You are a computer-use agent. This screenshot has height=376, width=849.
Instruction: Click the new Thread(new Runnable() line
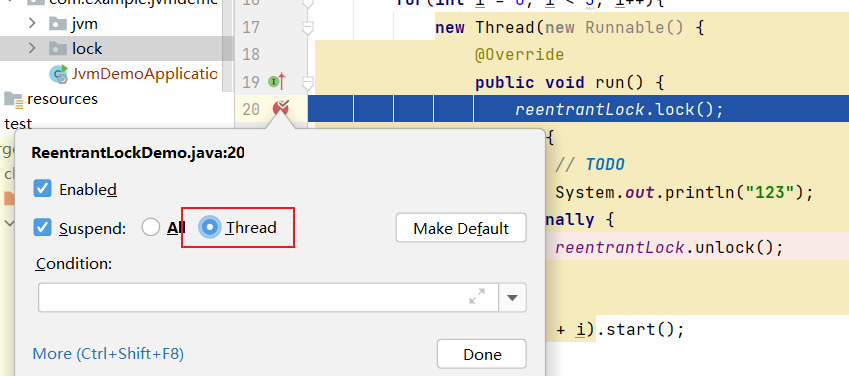pyautogui.click(x=570, y=27)
